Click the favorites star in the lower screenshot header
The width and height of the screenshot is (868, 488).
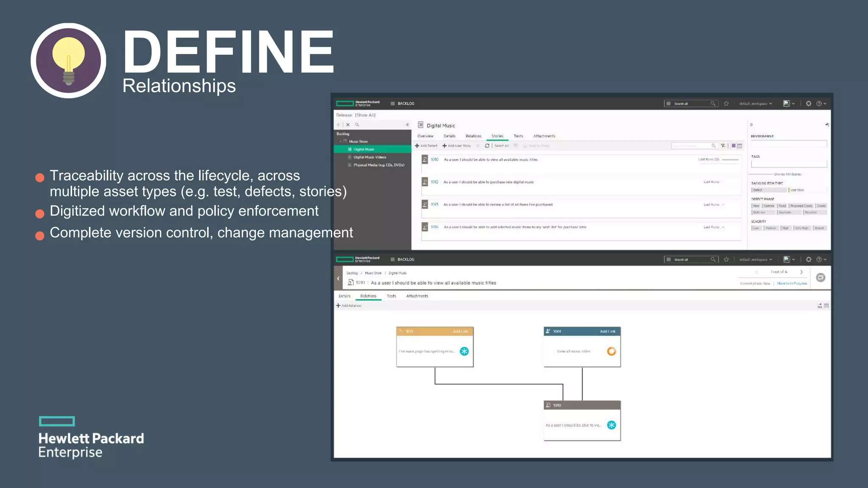pyautogui.click(x=726, y=259)
